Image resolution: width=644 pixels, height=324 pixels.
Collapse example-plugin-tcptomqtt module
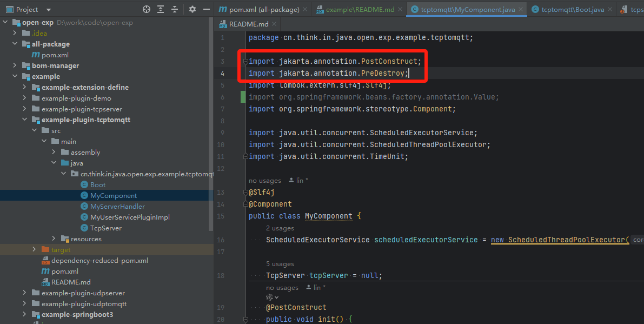(25, 120)
